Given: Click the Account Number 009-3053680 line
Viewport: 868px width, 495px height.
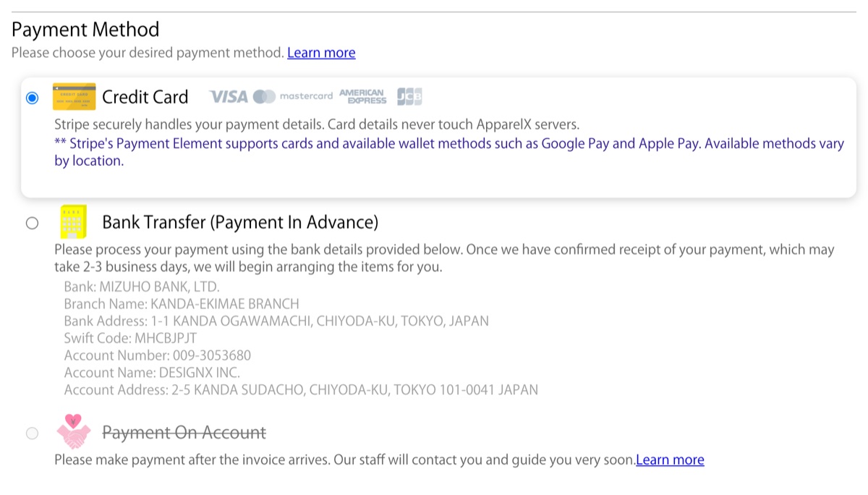Looking at the screenshot, I should (158, 355).
